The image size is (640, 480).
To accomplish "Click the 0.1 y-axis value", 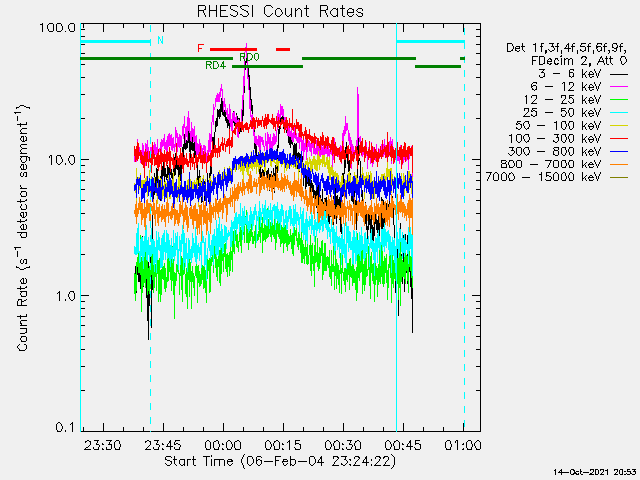I will [x=65, y=427].
